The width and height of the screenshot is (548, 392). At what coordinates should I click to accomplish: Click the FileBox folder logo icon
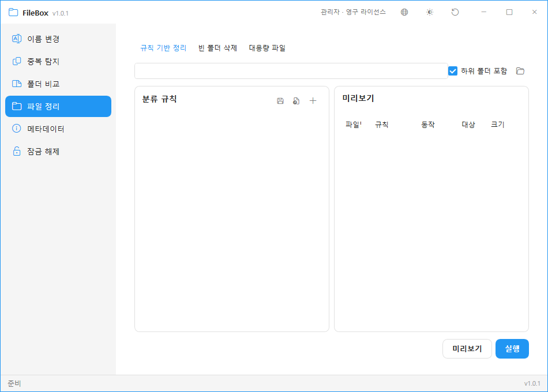coord(13,13)
